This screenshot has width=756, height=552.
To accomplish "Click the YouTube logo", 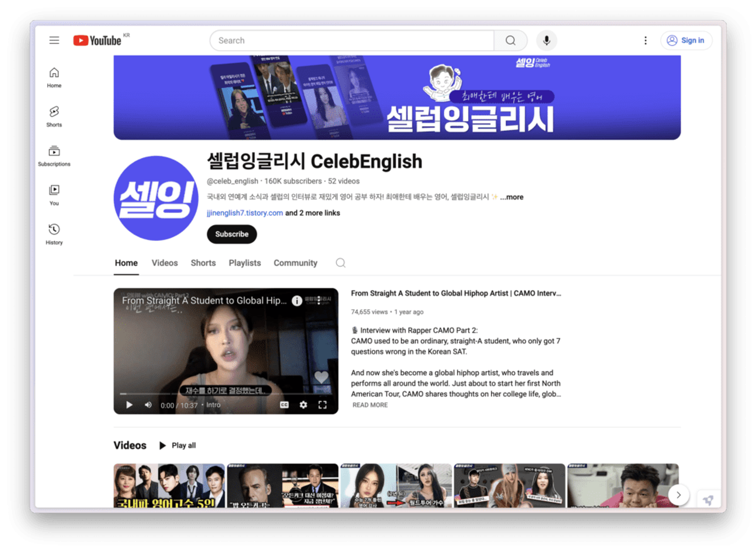I will pos(97,40).
